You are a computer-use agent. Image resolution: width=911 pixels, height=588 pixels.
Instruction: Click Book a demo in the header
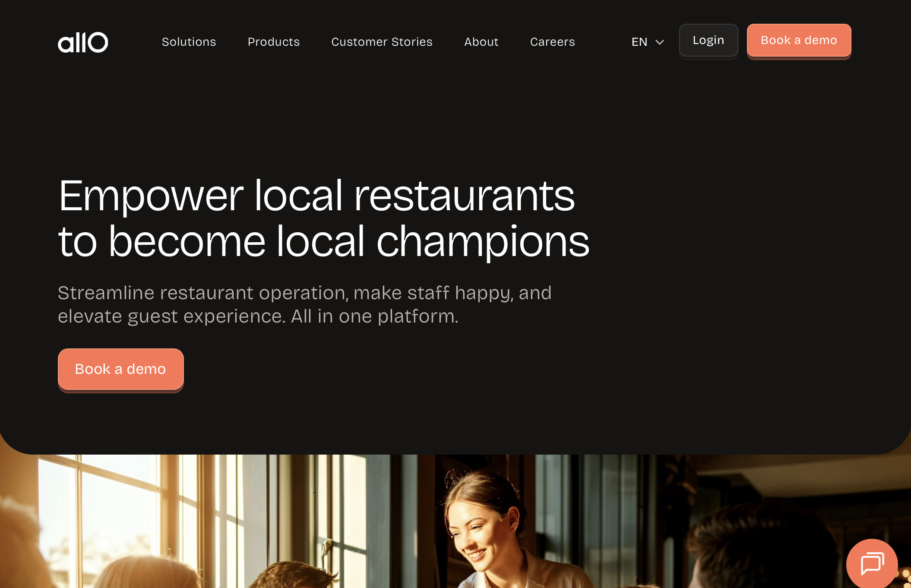pos(799,41)
